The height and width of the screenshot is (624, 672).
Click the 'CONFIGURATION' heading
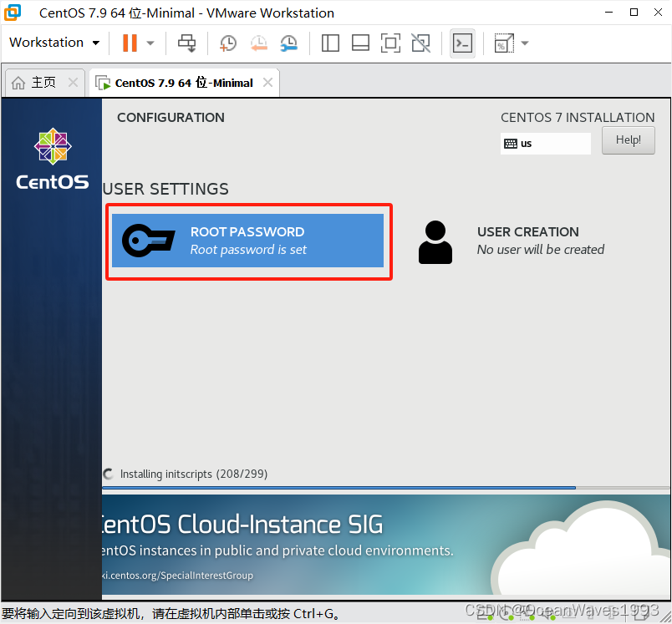[171, 117]
